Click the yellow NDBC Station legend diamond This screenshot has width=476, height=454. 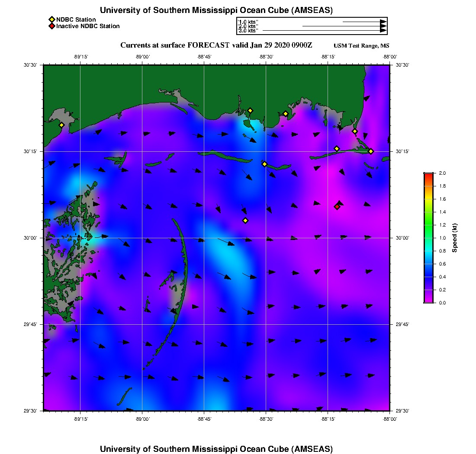(x=51, y=19)
